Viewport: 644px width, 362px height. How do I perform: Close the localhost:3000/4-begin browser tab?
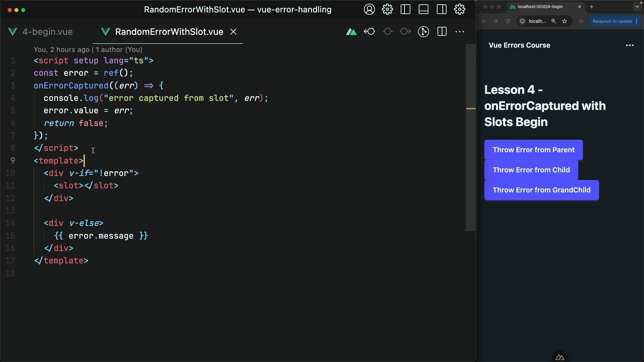point(580,7)
